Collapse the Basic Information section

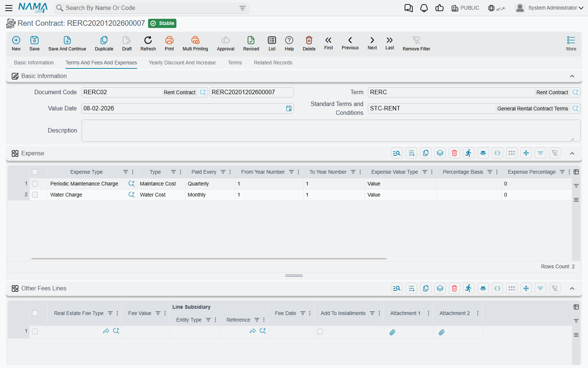pyautogui.click(x=572, y=76)
